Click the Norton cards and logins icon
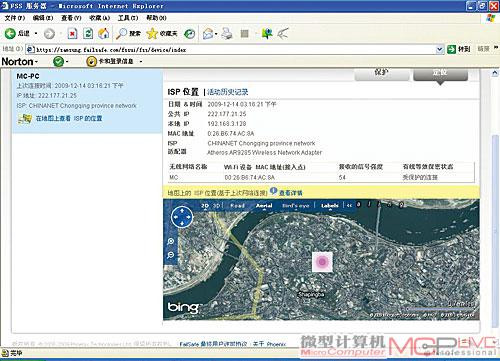The image size is (500, 361). pos(91,61)
